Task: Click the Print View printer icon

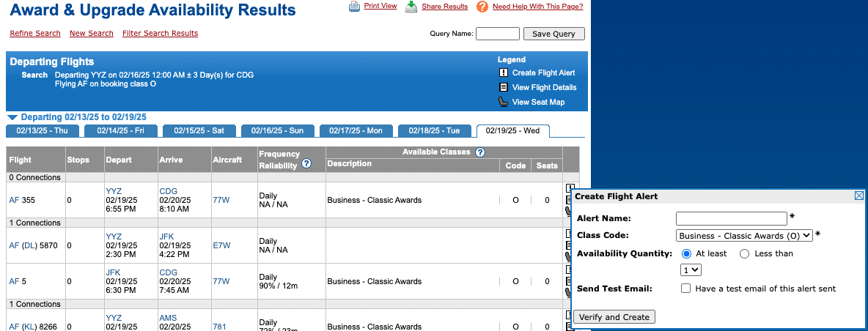Action: 354,7
